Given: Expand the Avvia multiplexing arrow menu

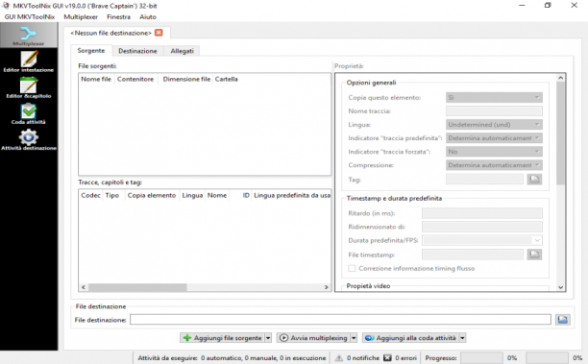Looking at the screenshot, I should coord(354,338).
